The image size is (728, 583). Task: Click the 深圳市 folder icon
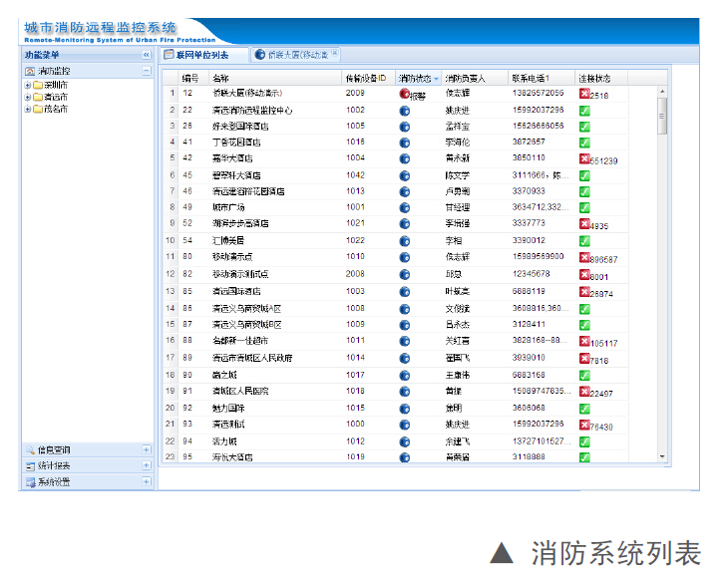(37, 86)
